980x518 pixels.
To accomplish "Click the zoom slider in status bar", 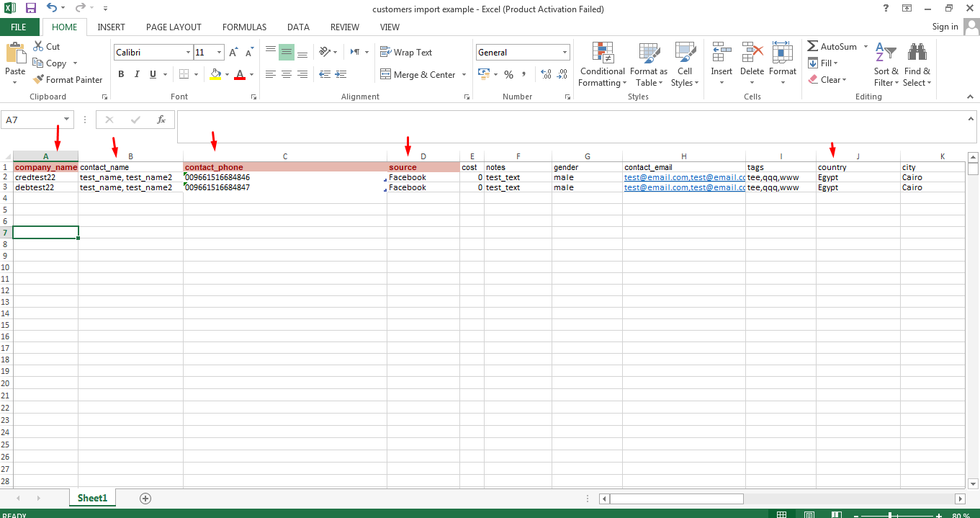I will tap(891, 515).
